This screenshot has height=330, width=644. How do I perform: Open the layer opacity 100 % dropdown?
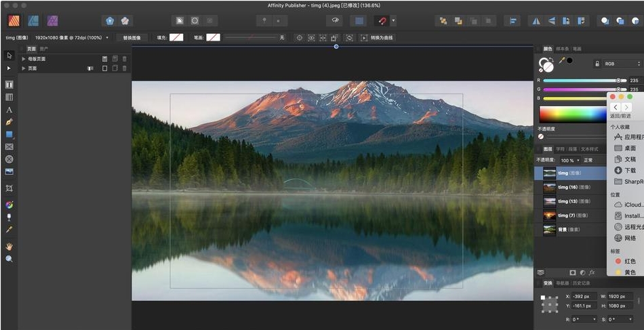point(570,160)
